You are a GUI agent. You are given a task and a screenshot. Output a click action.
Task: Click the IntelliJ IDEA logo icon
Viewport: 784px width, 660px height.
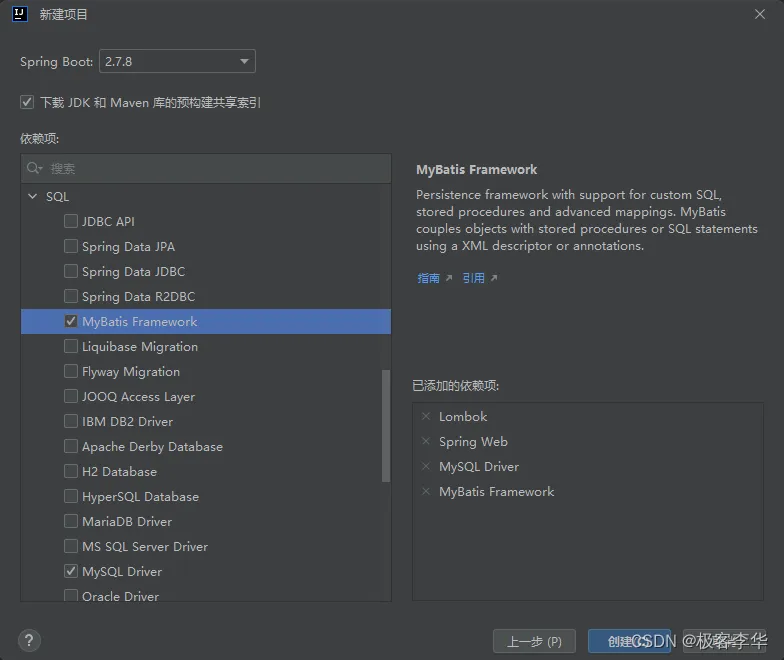[x=20, y=14]
